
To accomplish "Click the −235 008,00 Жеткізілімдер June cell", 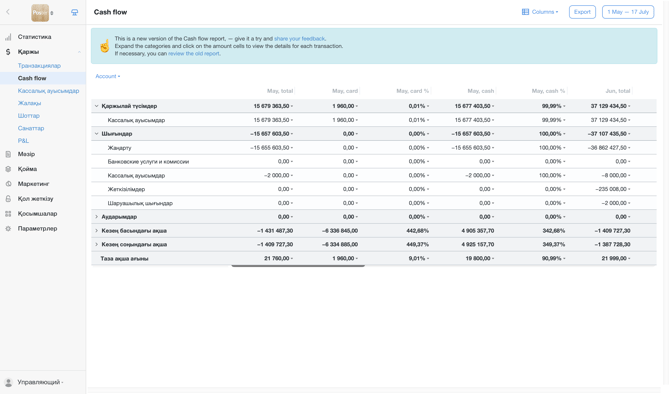I will 612,189.
